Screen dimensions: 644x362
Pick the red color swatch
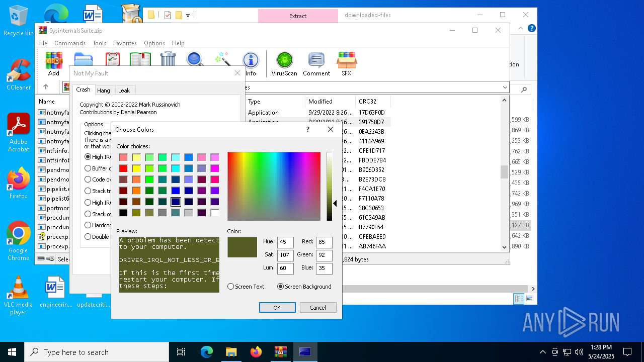pyautogui.click(x=123, y=168)
